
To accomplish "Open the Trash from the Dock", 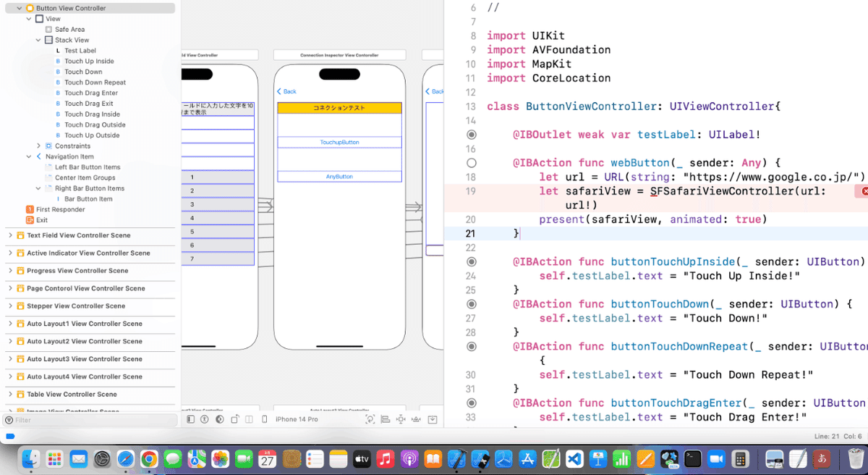I will (856, 458).
